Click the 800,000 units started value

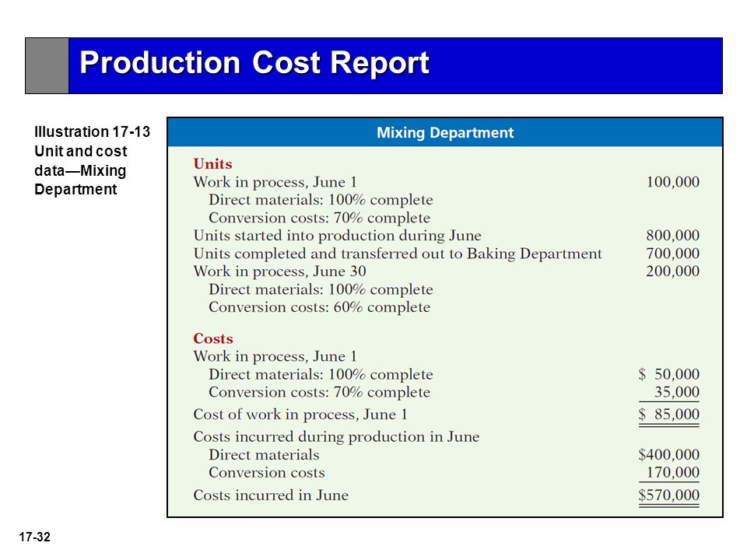point(672,235)
